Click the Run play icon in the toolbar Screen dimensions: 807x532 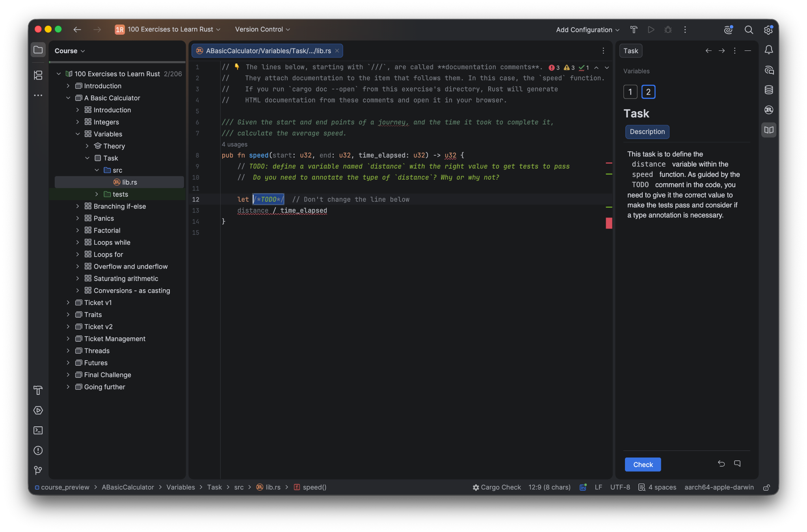click(x=651, y=30)
